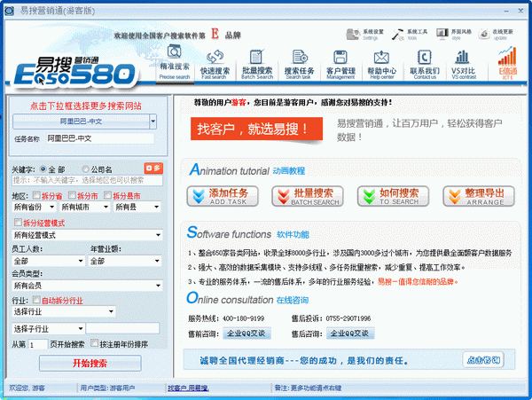Click 服务热线 400-180-9199 text

point(226,318)
